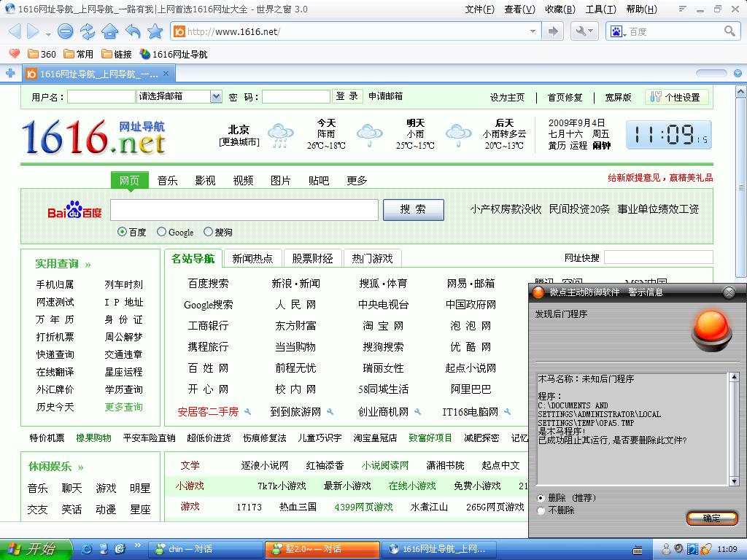Open the 淘宝网 link
747x560 pixels.
point(383,326)
